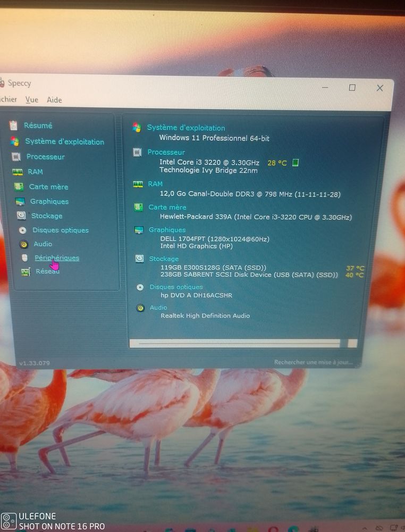Click the Windows logo icon in summary panel

click(137, 128)
